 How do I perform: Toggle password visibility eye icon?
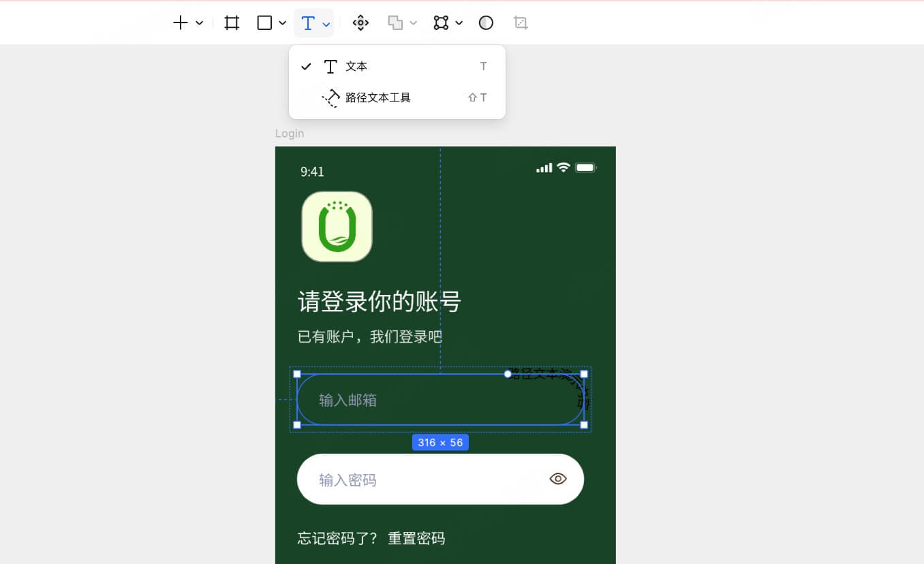[x=558, y=479]
